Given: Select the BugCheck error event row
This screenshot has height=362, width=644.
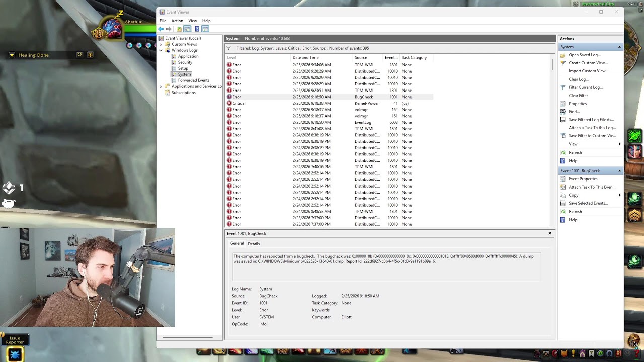Looking at the screenshot, I should click(x=330, y=97).
